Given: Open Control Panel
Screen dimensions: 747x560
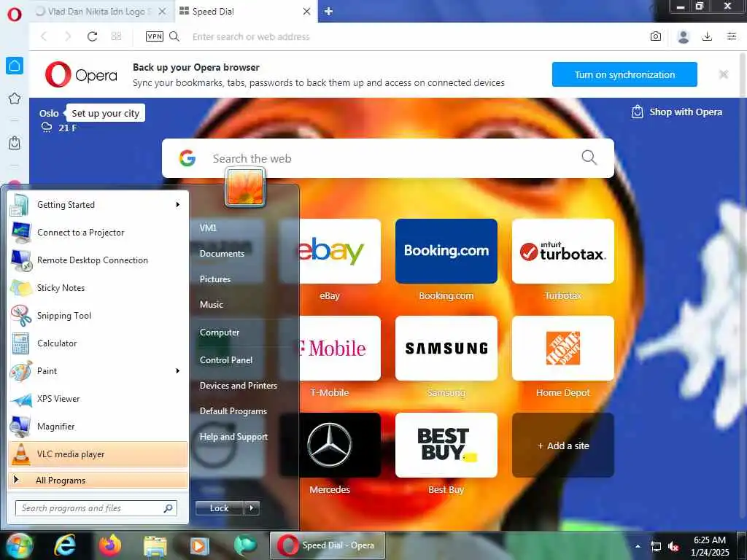Looking at the screenshot, I should [x=226, y=360].
